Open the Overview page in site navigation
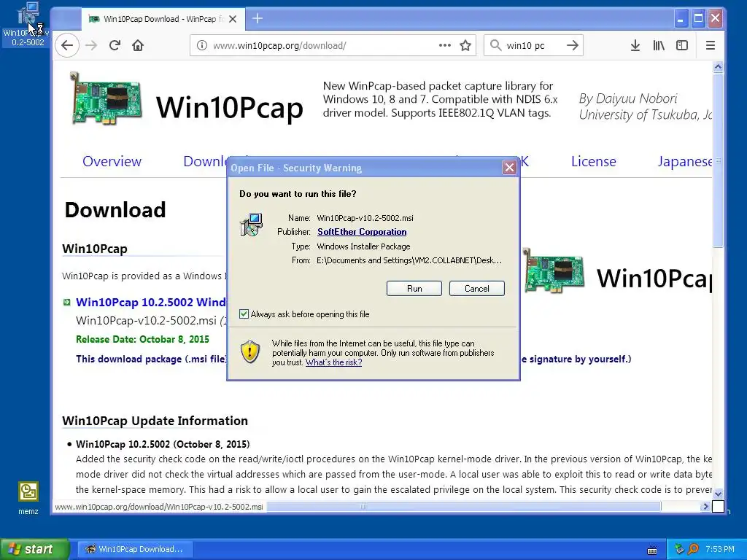This screenshot has height=560, width=747. click(112, 161)
